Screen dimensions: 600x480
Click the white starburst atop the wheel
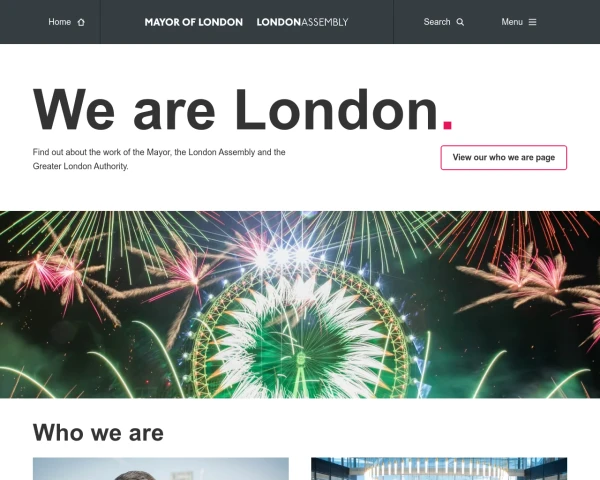282,256
